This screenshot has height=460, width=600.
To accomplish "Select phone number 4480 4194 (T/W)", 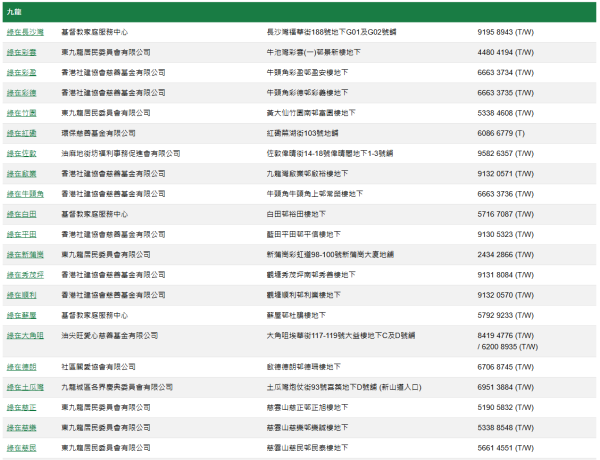I will [x=505, y=52].
